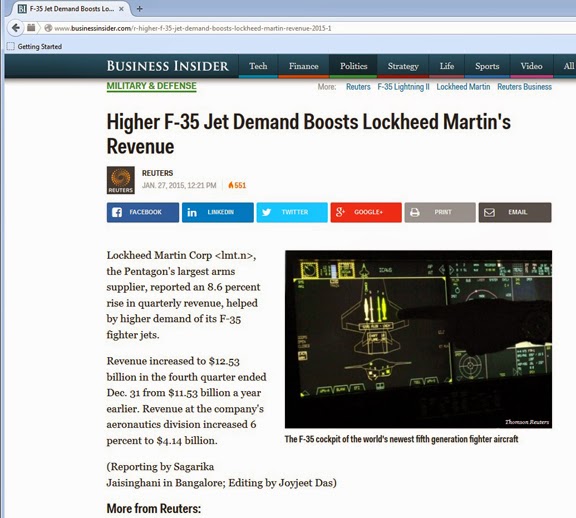
Task: Click the Facebook logo icon
Action: pos(117,212)
